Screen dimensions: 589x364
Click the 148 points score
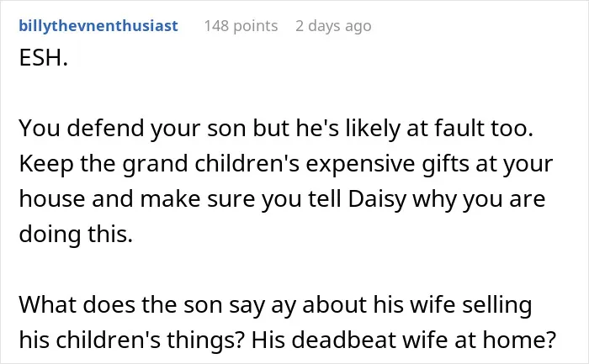pos(241,26)
